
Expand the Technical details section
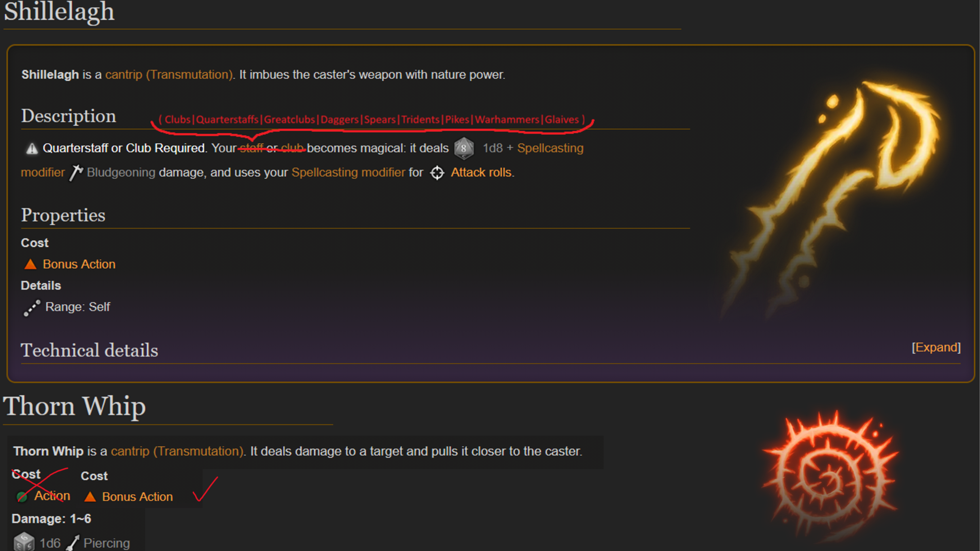[x=936, y=347]
